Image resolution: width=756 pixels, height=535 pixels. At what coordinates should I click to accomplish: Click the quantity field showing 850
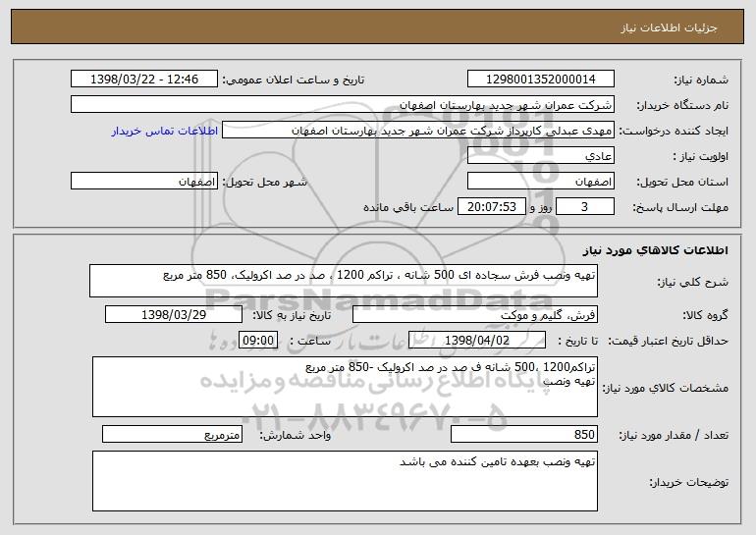(x=524, y=434)
